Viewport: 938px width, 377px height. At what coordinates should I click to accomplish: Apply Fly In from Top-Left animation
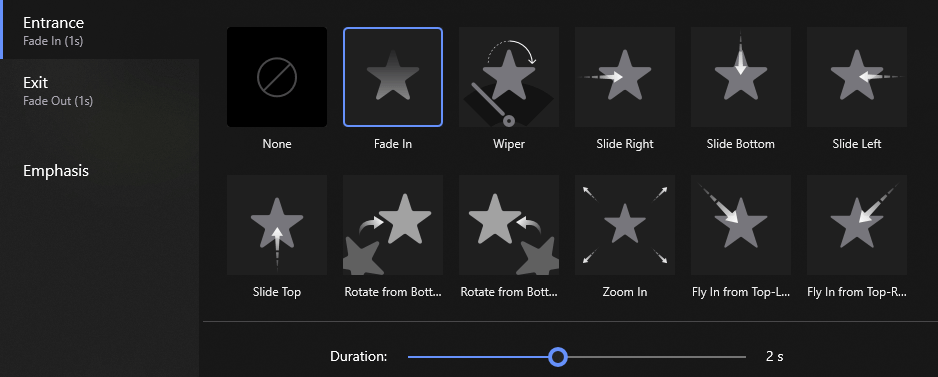coord(741,225)
